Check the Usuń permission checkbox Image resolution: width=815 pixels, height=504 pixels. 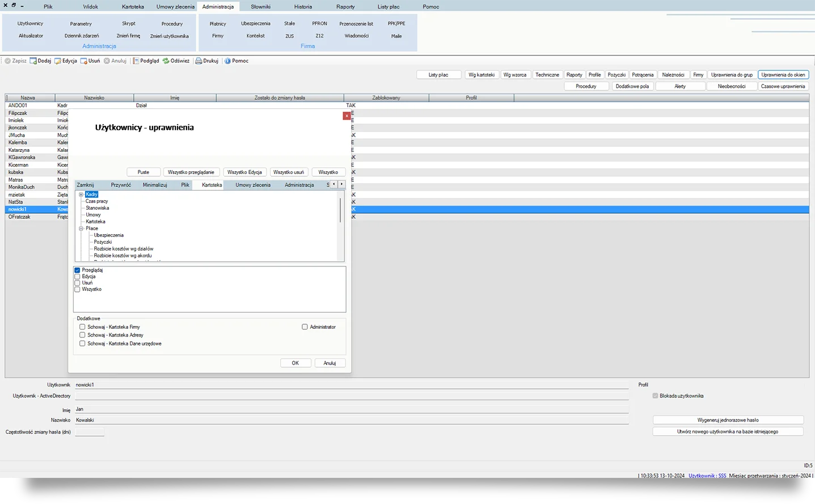point(77,283)
